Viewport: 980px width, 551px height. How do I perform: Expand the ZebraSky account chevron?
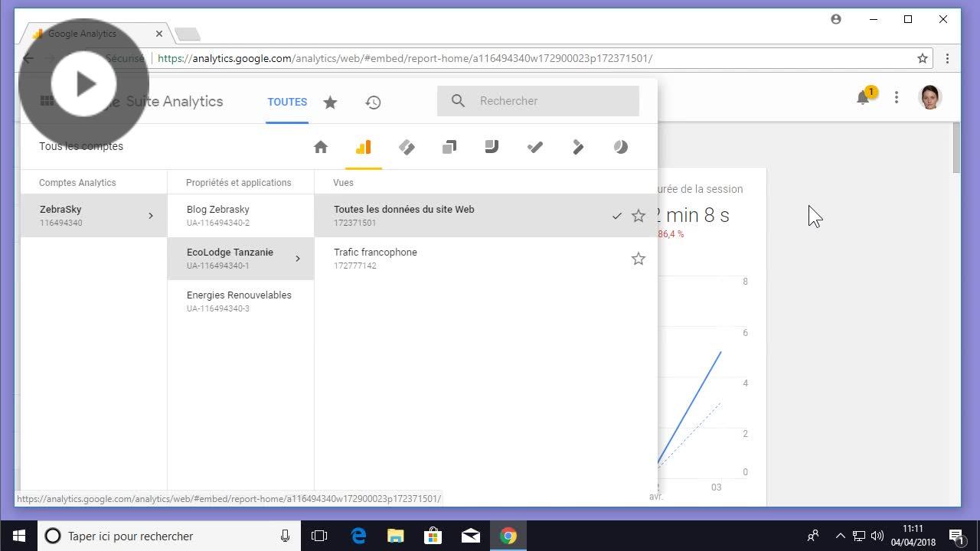click(151, 216)
